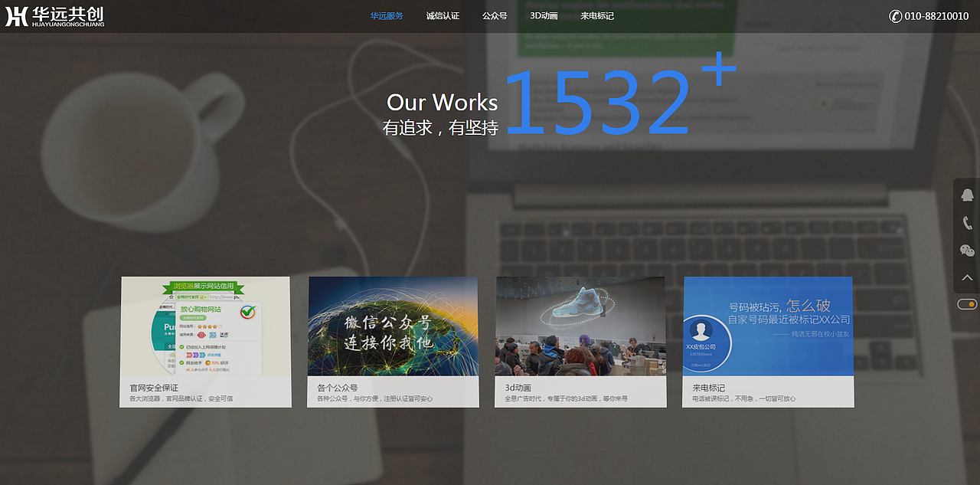This screenshot has width=980, height=485.
Task: Collapse the sidebar with the up chevron
Action: pos(967,277)
